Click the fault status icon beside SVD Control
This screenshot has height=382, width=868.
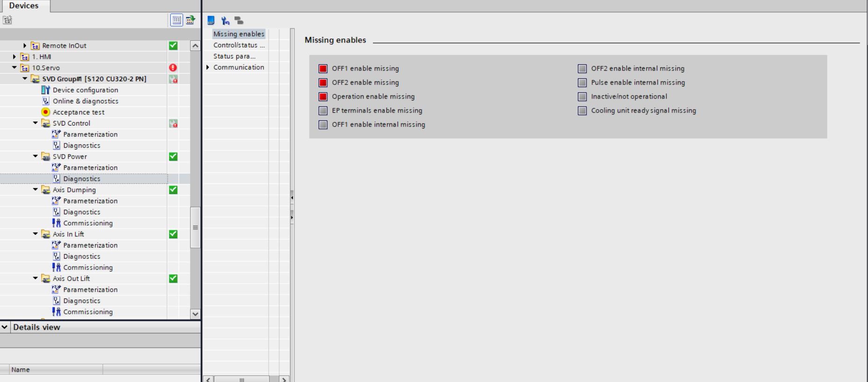point(173,123)
